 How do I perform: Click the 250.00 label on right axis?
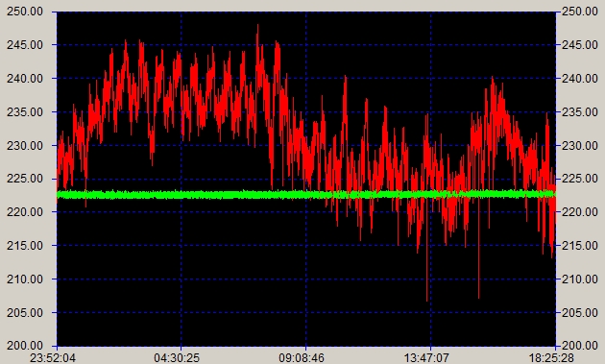click(x=579, y=12)
